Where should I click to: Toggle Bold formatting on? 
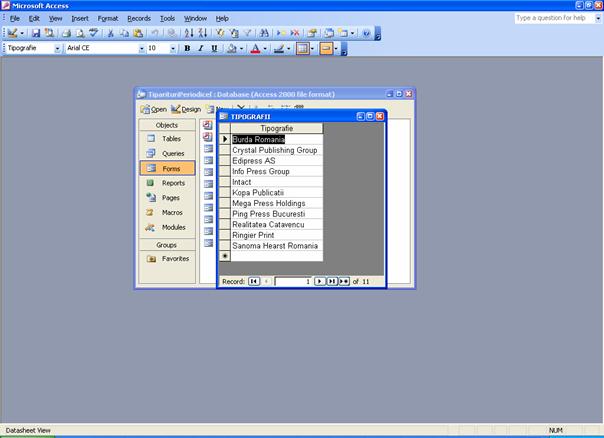pos(188,48)
